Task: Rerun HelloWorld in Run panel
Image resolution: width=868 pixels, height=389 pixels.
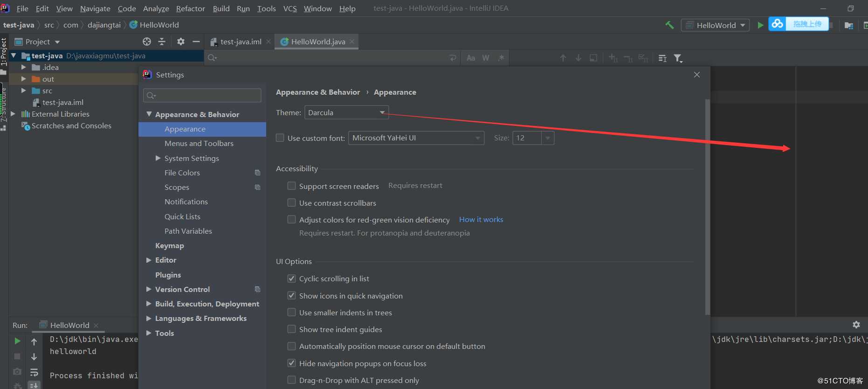Action: [x=17, y=341]
